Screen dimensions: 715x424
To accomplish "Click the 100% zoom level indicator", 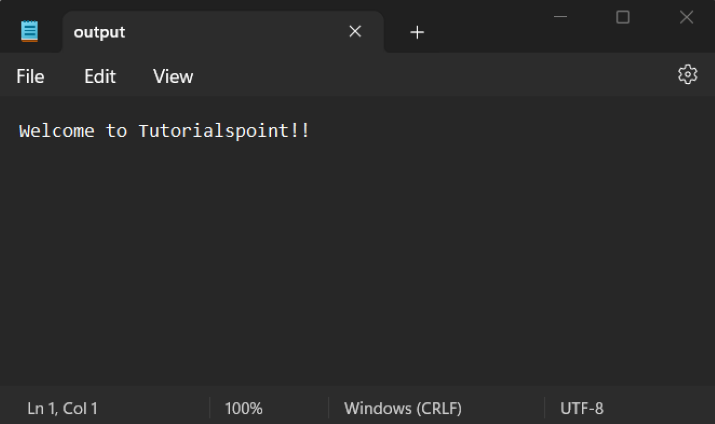I will 244,408.
